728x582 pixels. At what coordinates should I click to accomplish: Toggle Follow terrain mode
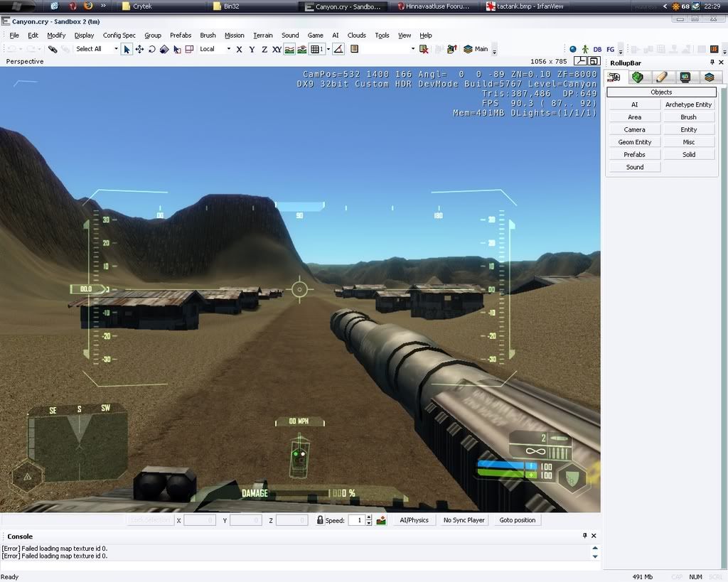click(x=289, y=49)
